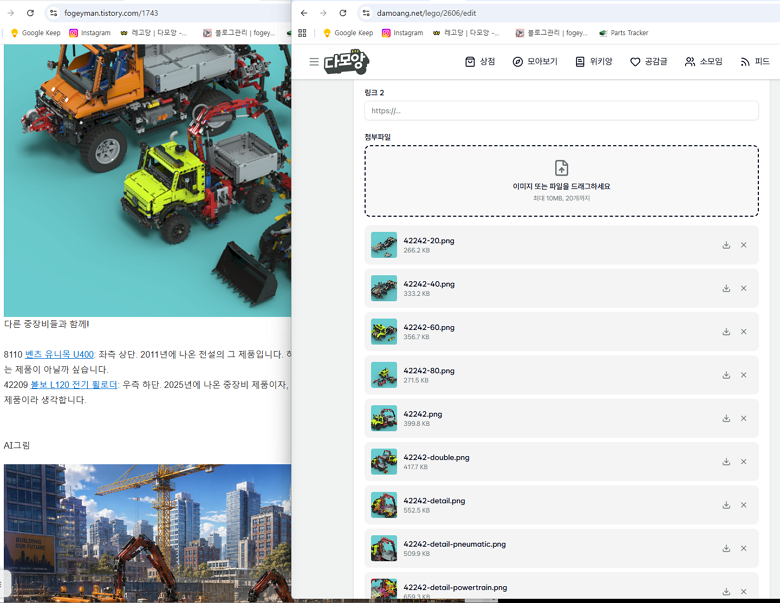
Task: Open site info icon in damoang address bar
Action: click(366, 13)
